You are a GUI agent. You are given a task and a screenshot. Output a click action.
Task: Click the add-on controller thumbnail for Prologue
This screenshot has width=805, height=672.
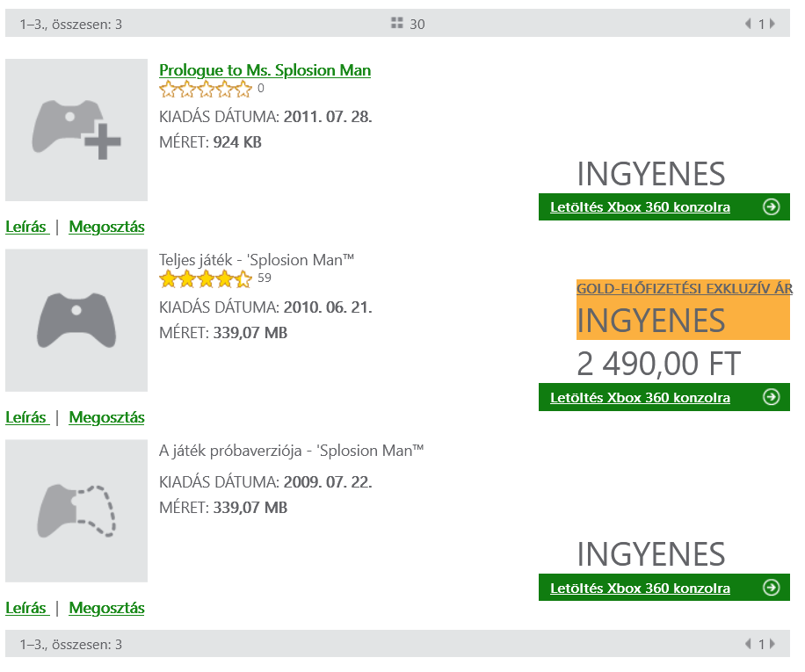click(x=76, y=130)
